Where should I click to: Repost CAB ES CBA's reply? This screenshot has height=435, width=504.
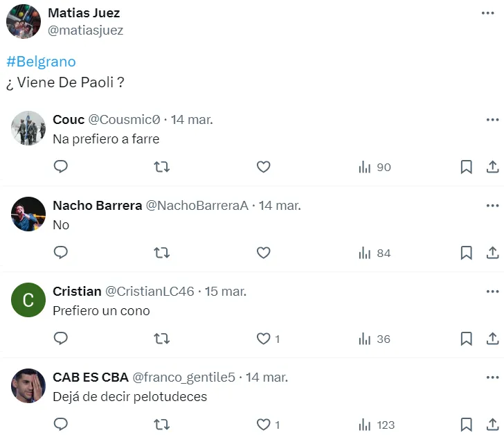pyautogui.click(x=161, y=425)
